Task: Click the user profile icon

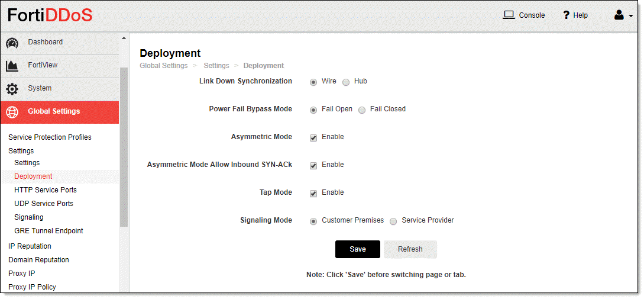Action: pos(619,15)
